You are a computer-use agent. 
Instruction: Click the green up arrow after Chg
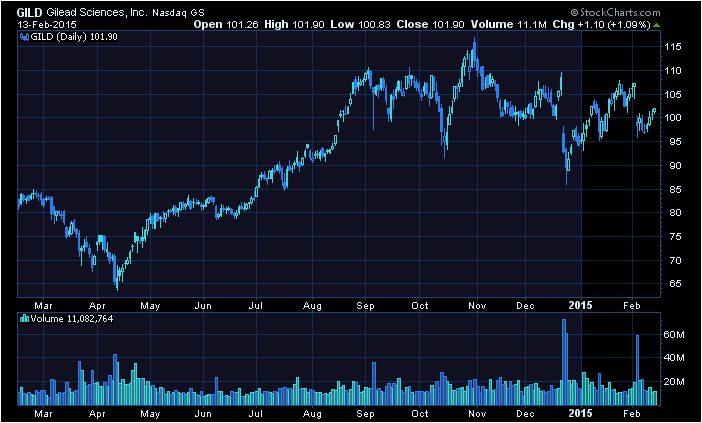tap(656, 25)
